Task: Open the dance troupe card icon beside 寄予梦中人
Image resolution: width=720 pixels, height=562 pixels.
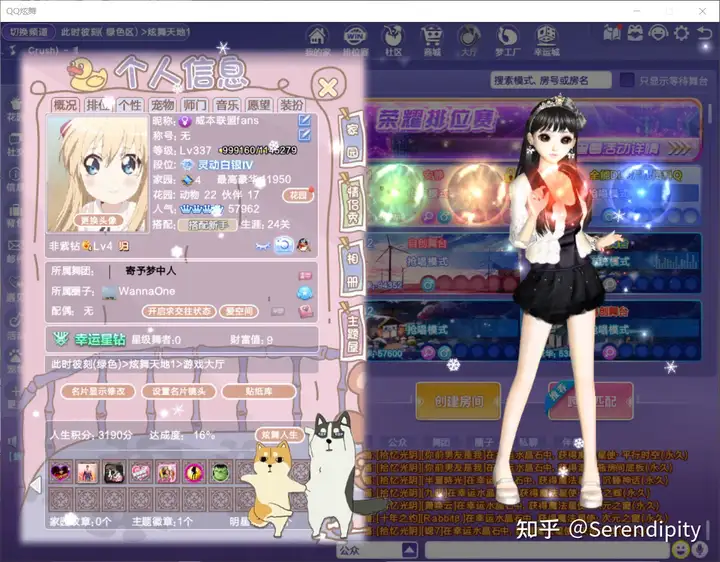Action: pyautogui.click(x=305, y=275)
